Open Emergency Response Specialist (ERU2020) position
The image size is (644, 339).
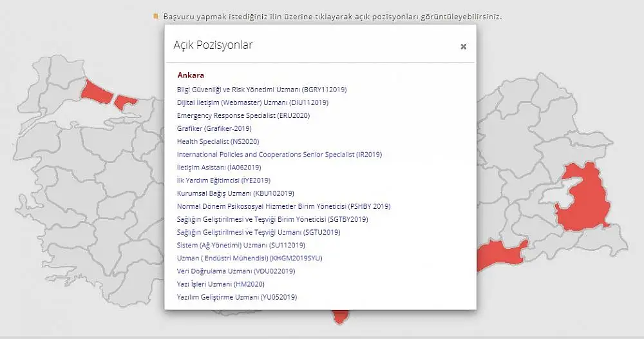tap(243, 115)
